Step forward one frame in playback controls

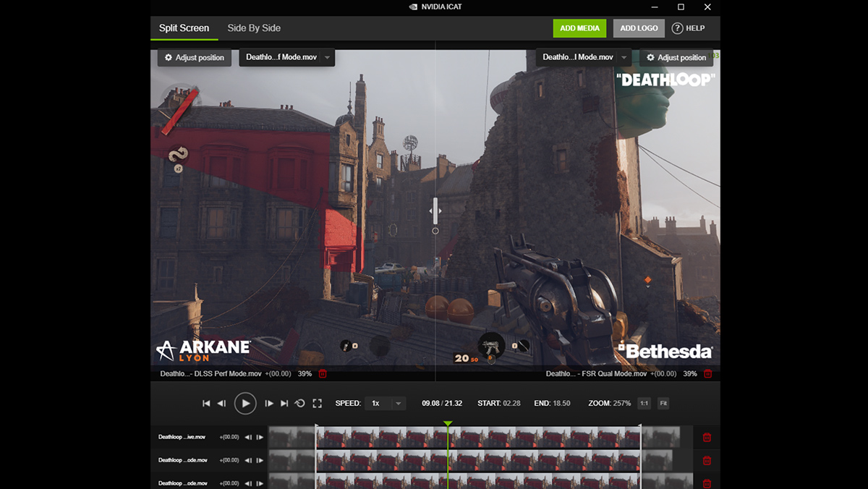[269, 403]
